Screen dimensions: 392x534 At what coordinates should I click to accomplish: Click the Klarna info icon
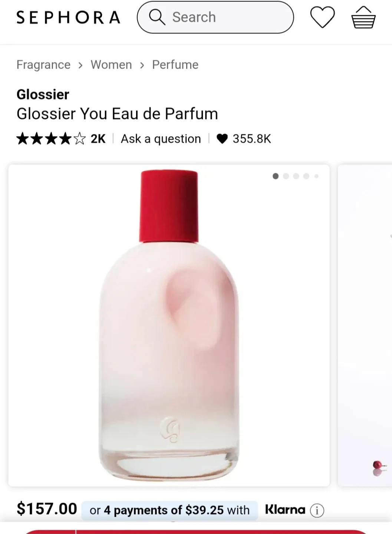coord(317,511)
